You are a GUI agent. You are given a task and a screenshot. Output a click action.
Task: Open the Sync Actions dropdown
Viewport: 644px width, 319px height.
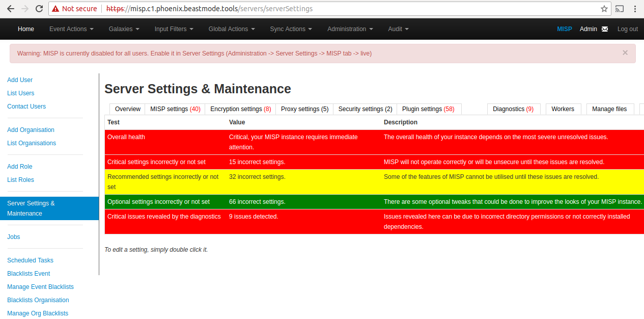pyautogui.click(x=291, y=29)
